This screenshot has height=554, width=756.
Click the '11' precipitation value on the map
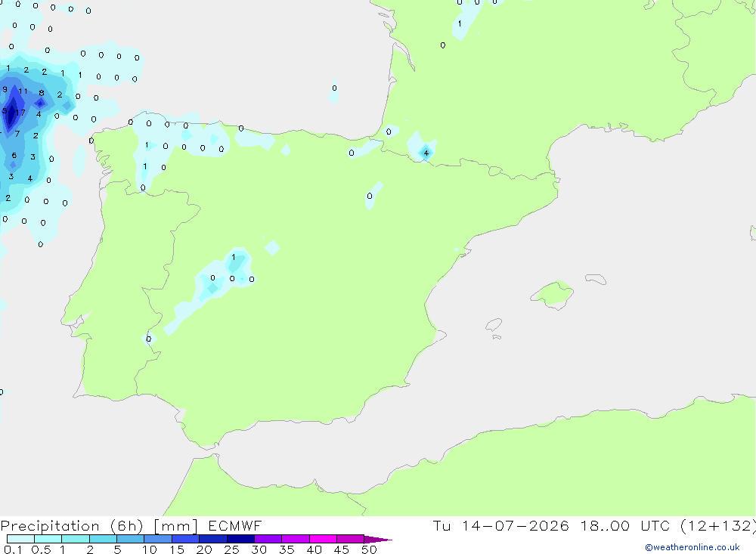(x=23, y=91)
